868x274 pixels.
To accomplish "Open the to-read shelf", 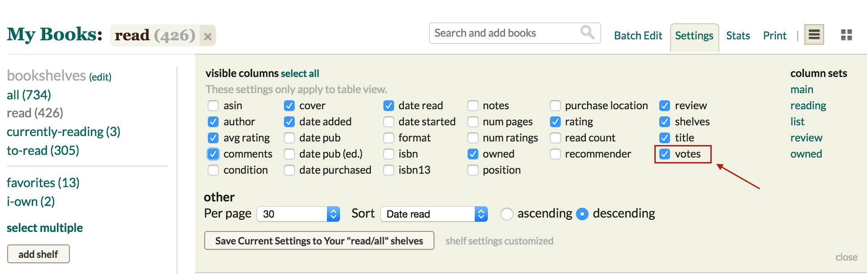I will click(x=43, y=150).
